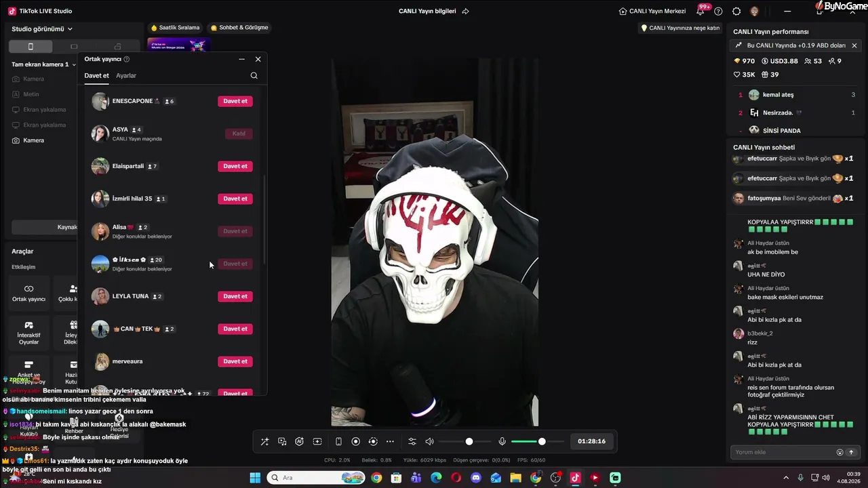Switch to portrait phone orientation in bottom toolbar
The image size is (868, 488).
[338, 441]
